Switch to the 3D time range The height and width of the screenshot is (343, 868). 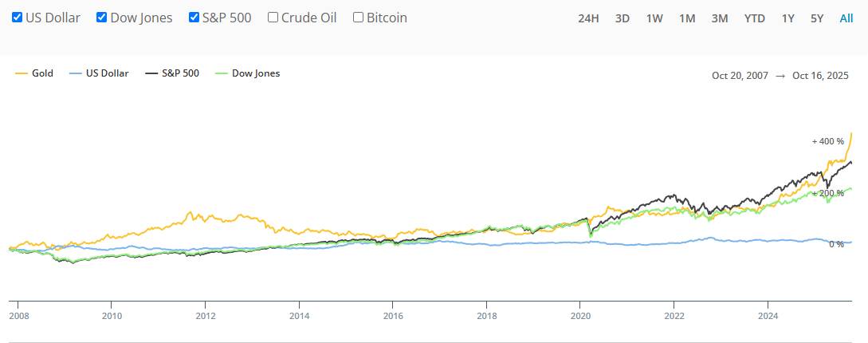click(623, 18)
